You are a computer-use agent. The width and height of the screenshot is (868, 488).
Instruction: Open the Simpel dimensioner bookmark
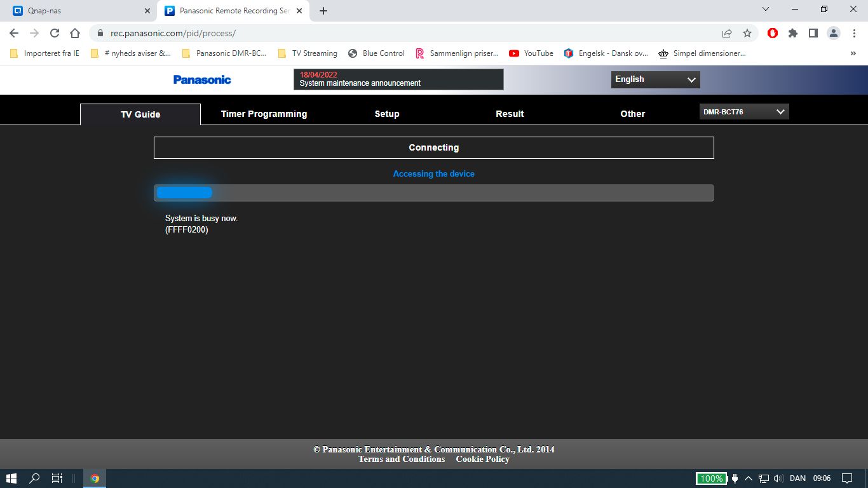[x=702, y=53]
